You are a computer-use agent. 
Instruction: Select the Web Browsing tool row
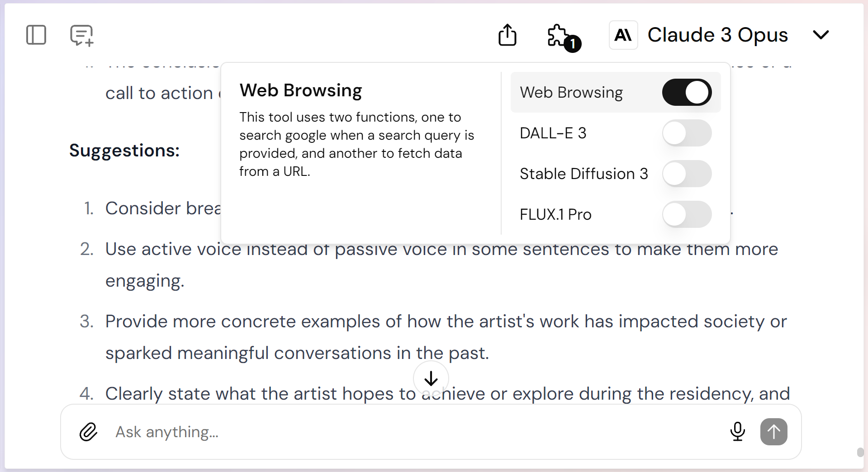583,92
